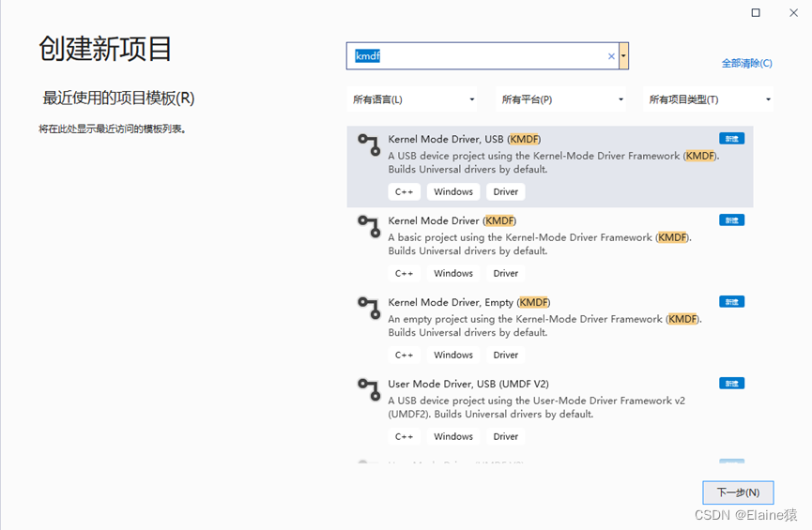812x530 pixels.
Task: Select User Mode Driver, USB (UMDF V2) title
Action: 468,384
